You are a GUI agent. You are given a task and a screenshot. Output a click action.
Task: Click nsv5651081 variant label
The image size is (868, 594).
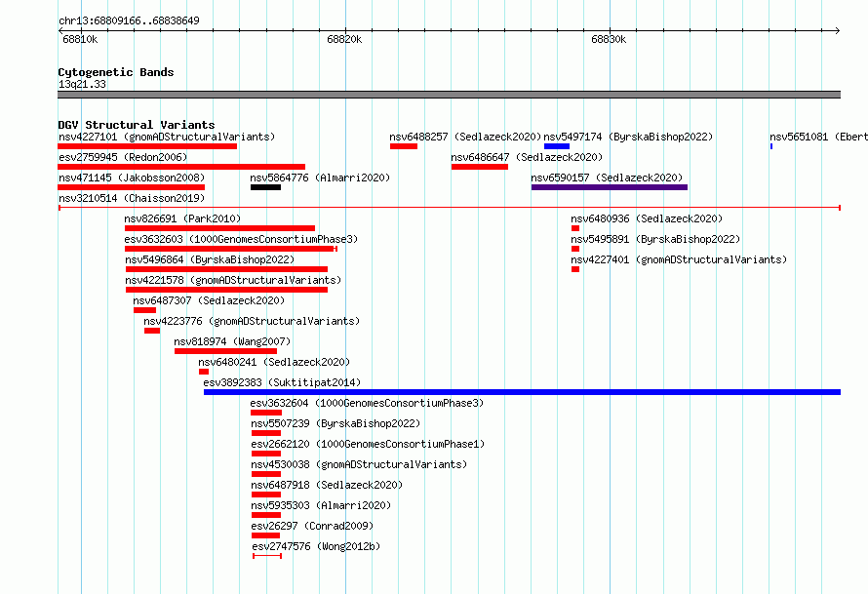click(x=818, y=137)
